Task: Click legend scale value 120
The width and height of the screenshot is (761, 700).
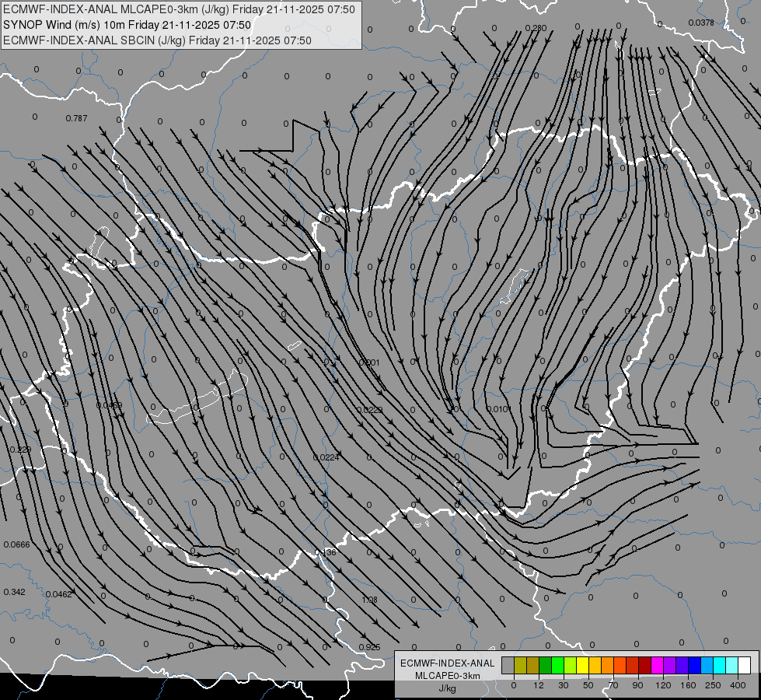Action: [x=663, y=685]
